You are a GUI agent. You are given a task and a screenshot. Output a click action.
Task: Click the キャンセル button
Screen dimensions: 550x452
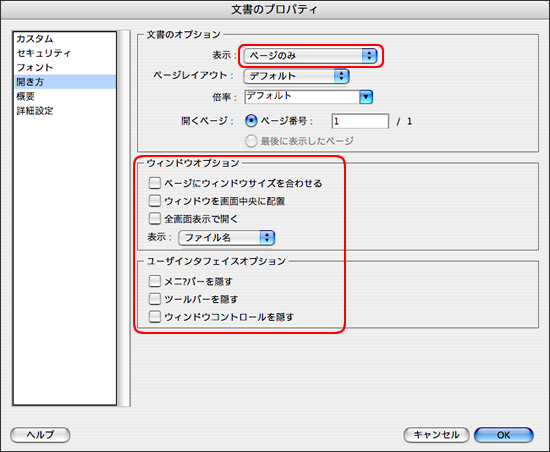pyautogui.click(x=436, y=435)
